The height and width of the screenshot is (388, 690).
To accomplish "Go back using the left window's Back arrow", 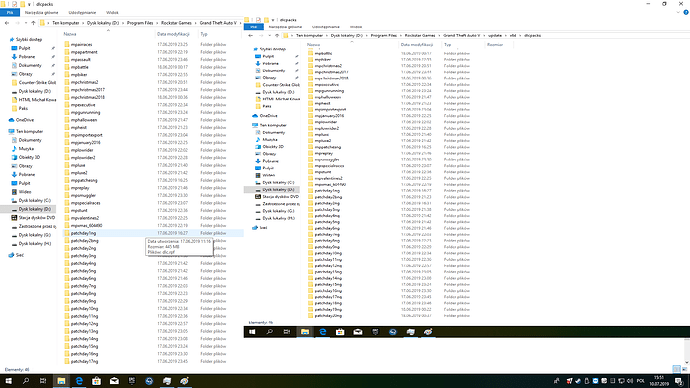I will [x=7, y=23].
